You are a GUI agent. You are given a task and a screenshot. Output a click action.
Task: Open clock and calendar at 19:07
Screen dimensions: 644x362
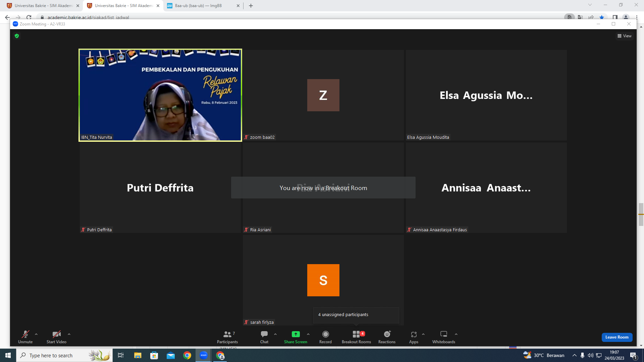click(614, 355)
